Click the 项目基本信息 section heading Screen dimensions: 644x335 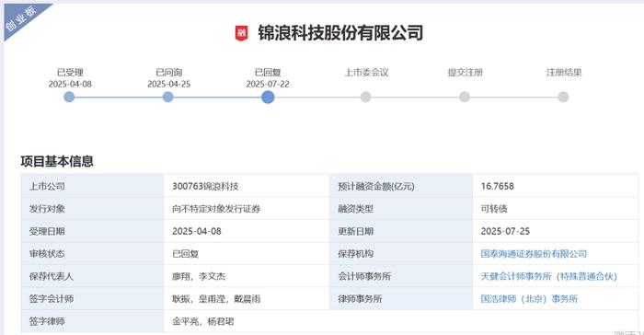57,161
